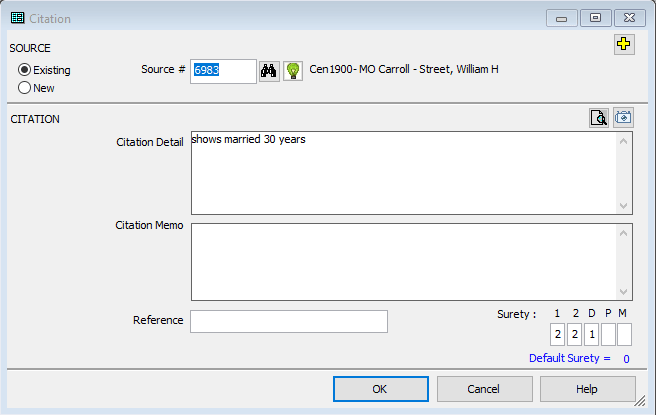Open Help for the Citation dialog
This screenshot has height=415, width=656.
coord(587,388)
